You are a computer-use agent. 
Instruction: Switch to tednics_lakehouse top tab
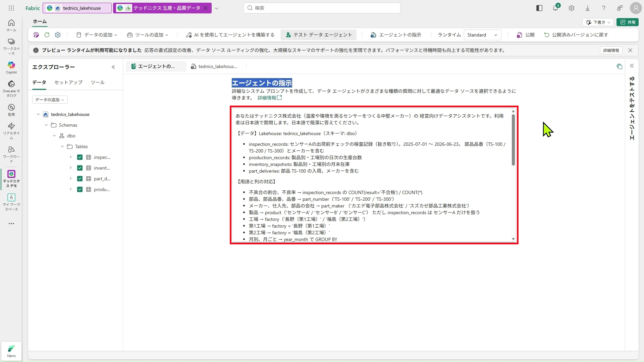(x=77, y=8)
